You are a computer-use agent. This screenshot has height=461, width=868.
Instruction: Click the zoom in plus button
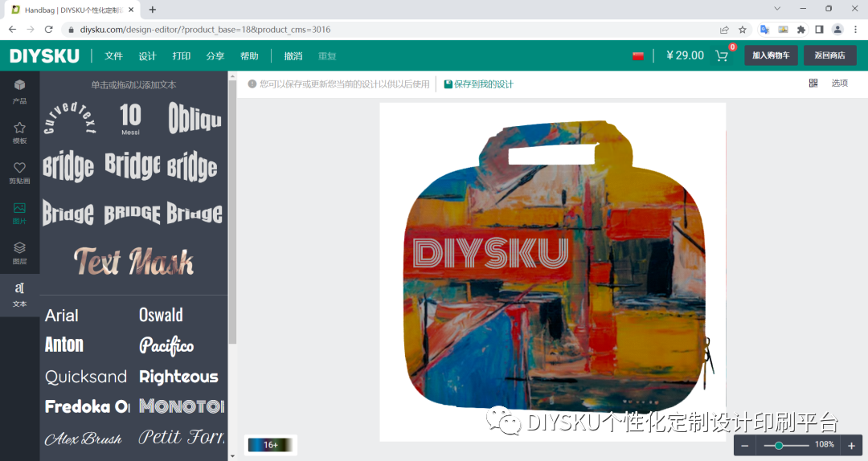point(851,446)
